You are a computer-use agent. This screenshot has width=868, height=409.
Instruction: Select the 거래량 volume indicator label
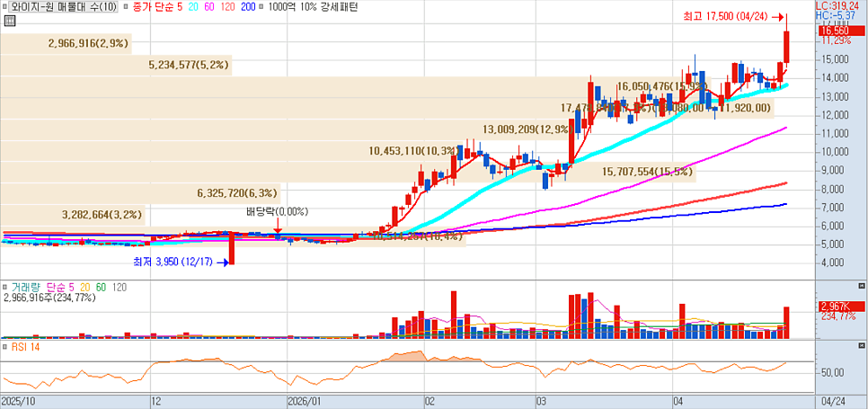[24, 288]
